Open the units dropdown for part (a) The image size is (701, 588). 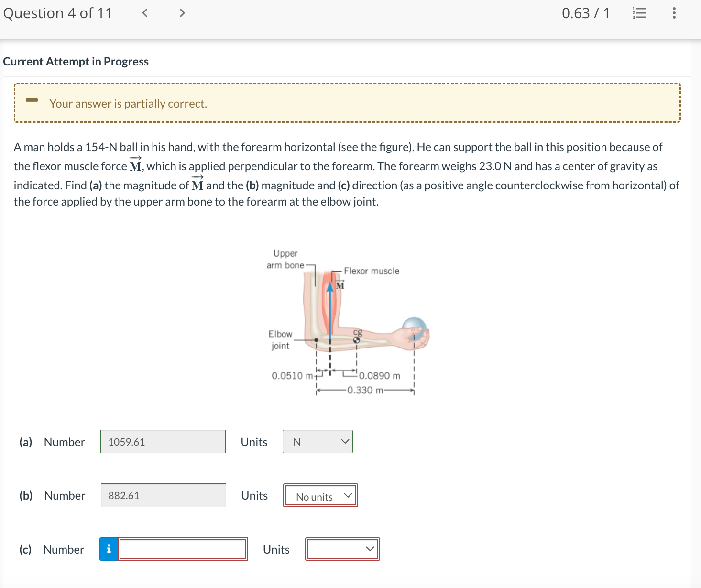318,442
